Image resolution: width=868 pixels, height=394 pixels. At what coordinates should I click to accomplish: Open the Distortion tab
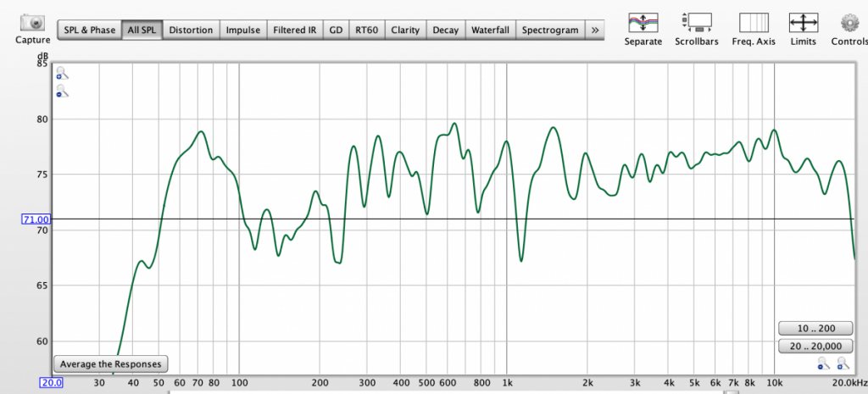(191, 30)
